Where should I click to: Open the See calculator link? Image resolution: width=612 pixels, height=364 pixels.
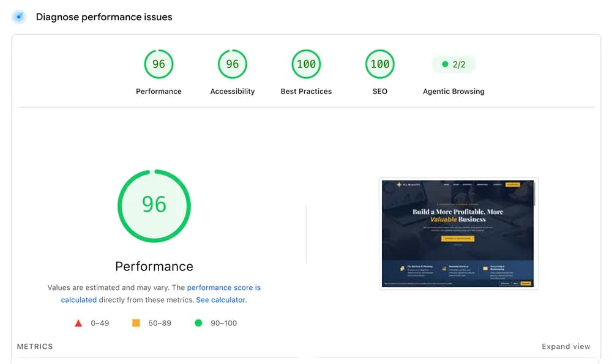[x=221, y=300]
